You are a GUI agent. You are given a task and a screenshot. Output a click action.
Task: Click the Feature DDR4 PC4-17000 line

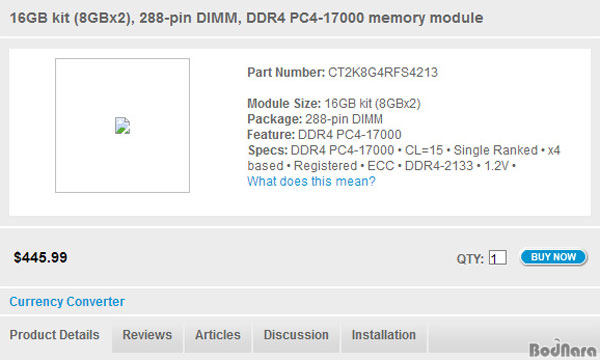pos(324,134)
